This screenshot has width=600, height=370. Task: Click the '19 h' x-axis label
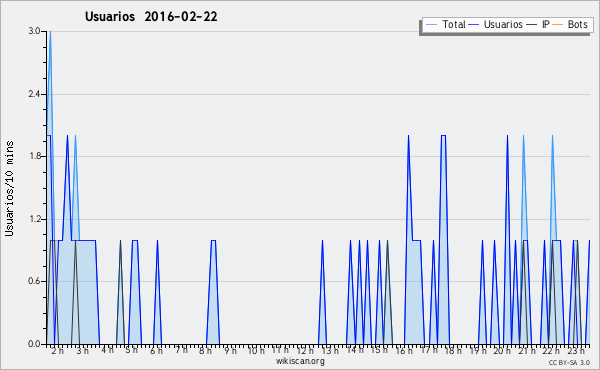click(478, 351)
